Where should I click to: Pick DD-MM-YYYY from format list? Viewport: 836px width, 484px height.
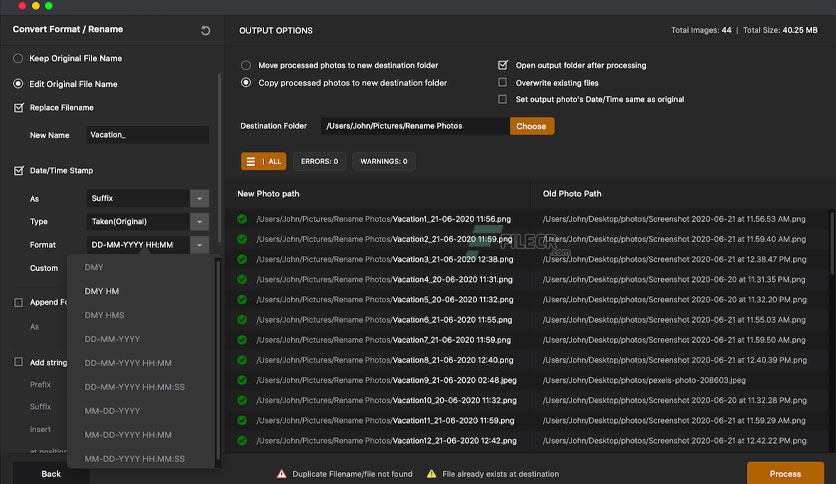[x=112, y=340]
